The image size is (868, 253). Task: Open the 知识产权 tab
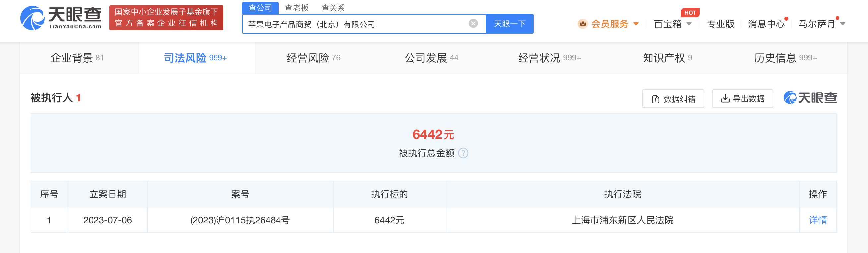coord(667,58)
